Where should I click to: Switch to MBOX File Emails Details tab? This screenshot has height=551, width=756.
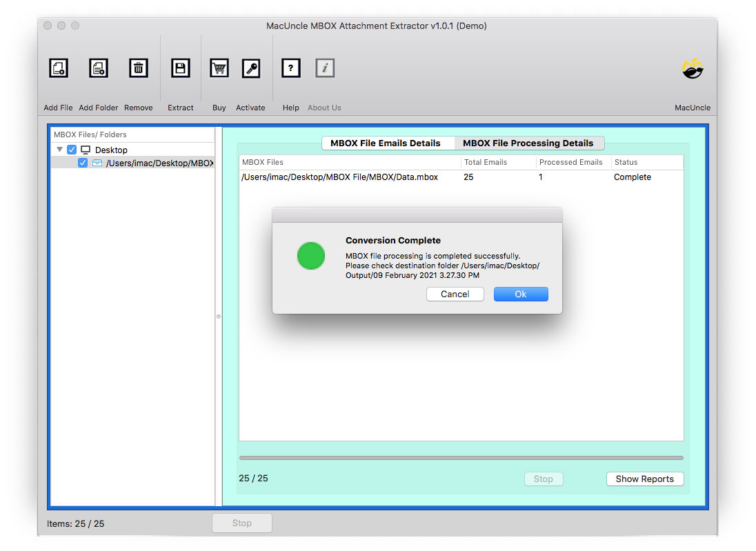click(x=385, y=143)
